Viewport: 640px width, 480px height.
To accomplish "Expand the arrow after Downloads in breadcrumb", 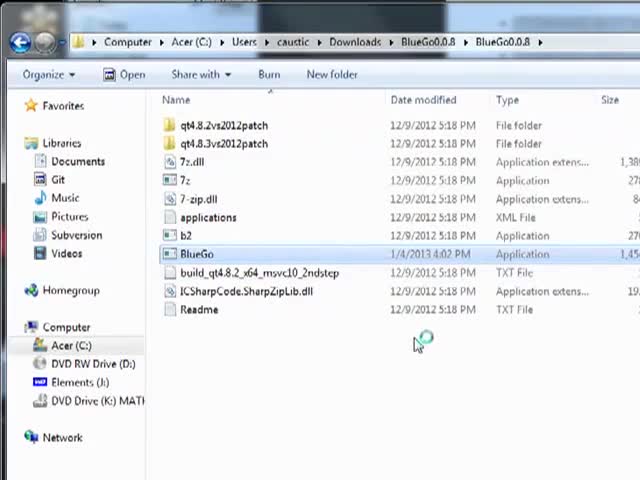I will (391, 42).
